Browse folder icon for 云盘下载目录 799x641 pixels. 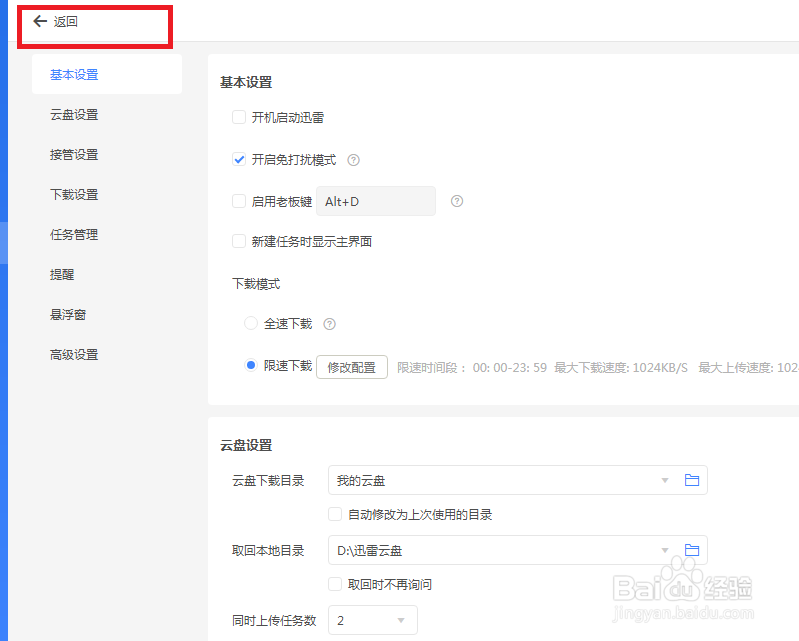(x=691, y=480)
